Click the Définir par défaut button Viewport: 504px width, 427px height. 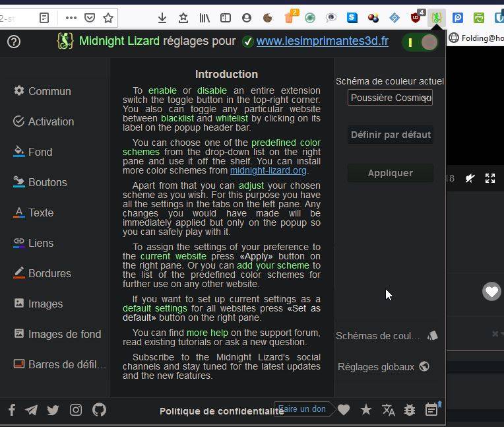pos(391,135)
